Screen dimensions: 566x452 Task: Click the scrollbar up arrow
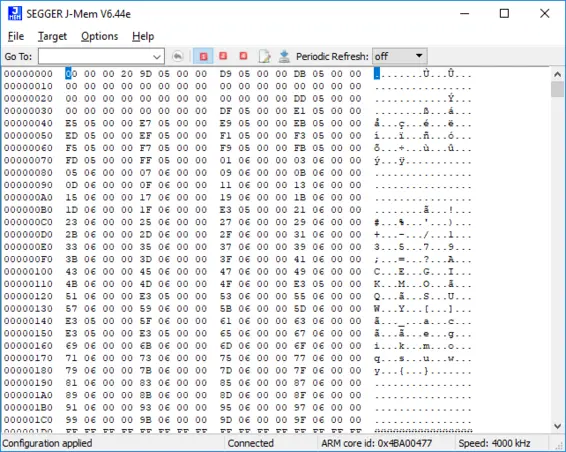point(557,74)
